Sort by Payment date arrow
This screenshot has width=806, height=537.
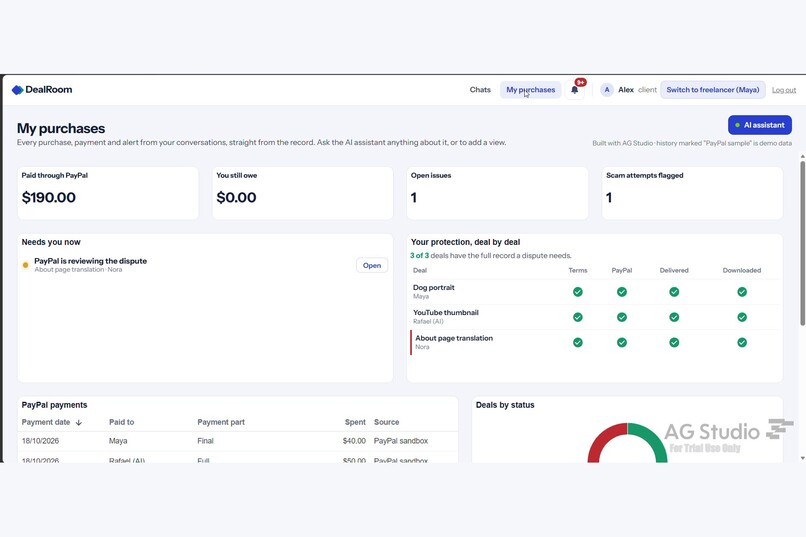coord(79,422)
